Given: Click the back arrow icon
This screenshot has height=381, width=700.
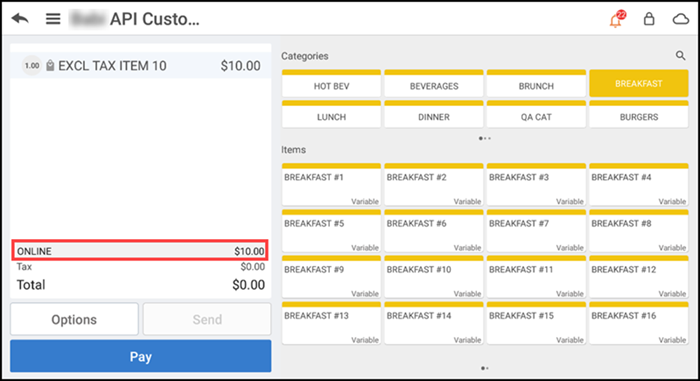Looking at the screenshot, I should 20,19.
